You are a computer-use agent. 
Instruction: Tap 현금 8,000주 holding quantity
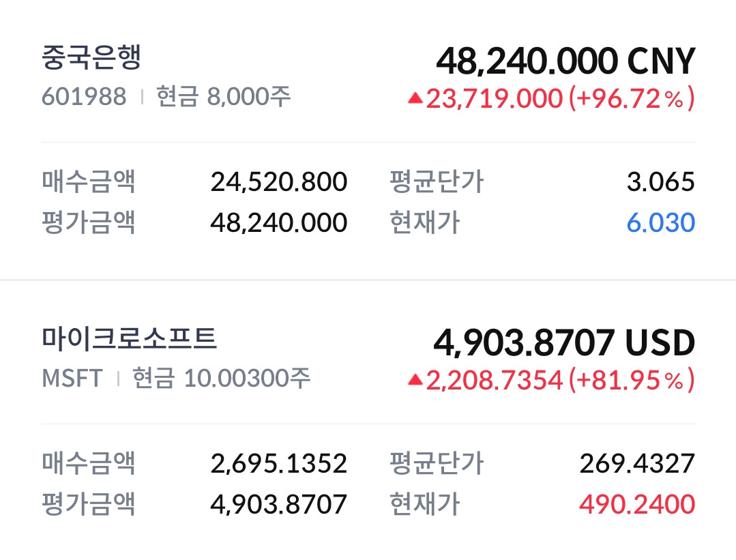pos(224,96)
